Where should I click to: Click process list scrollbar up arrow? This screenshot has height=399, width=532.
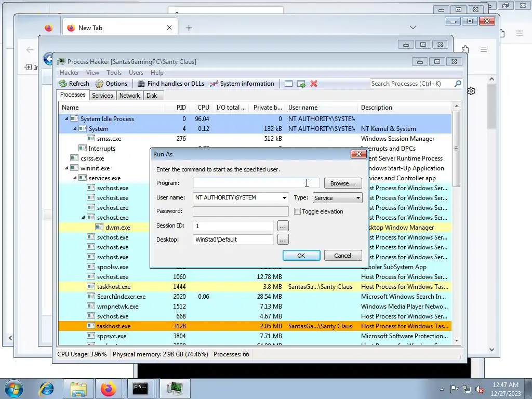pos(457,107)
